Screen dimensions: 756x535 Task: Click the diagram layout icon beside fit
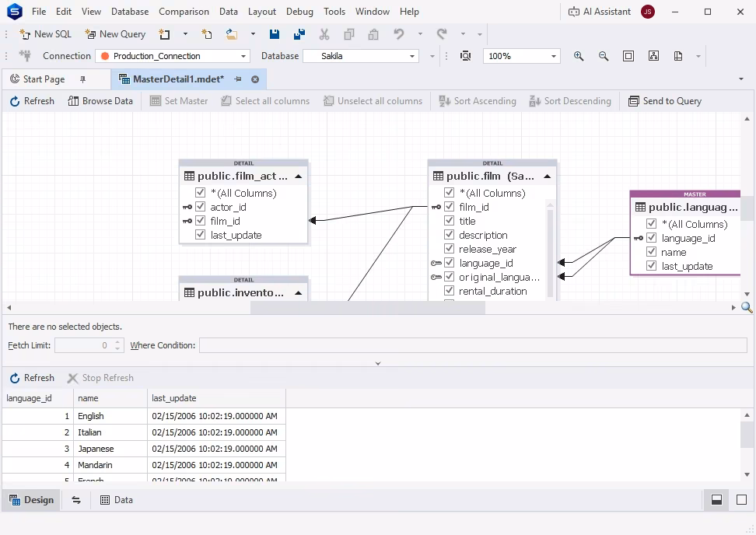653,56
